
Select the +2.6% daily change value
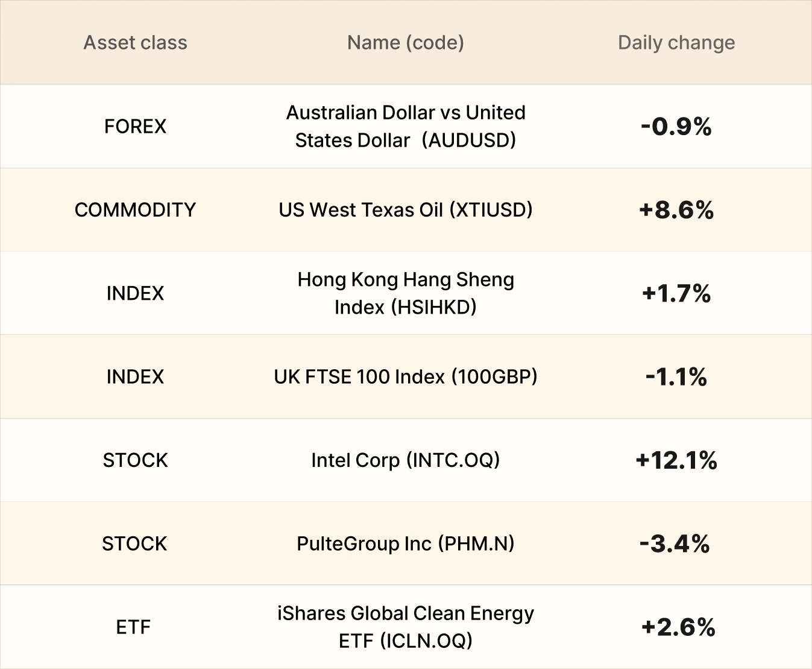(x=678, y=627)
